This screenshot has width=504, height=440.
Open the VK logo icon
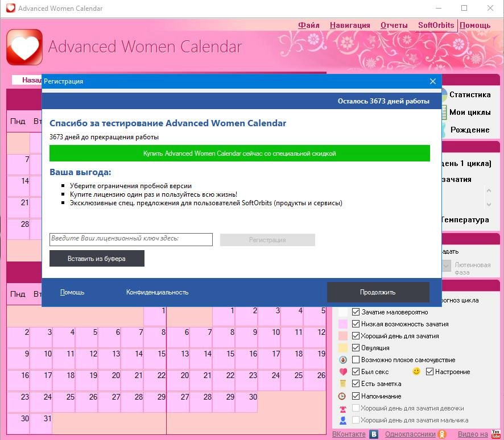(x=374, y=434)
